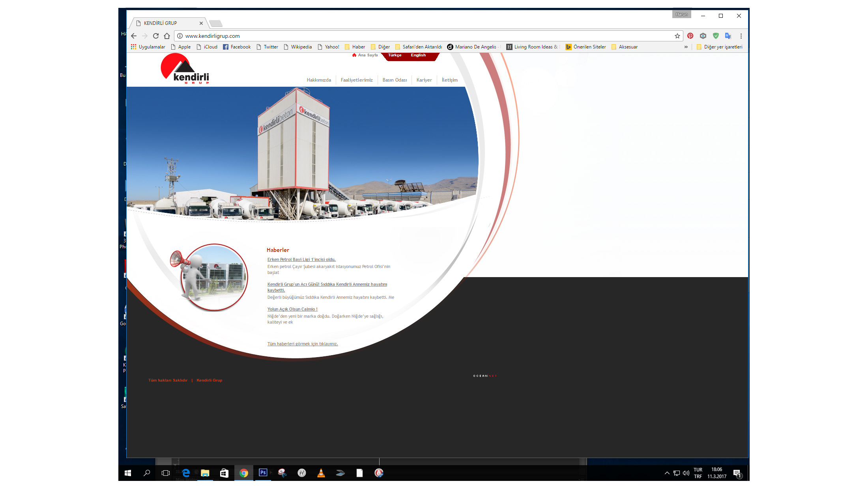Screen dimensions: 868x488
Task: Open the Yahoo! bookmark
Action: point(328,47)
